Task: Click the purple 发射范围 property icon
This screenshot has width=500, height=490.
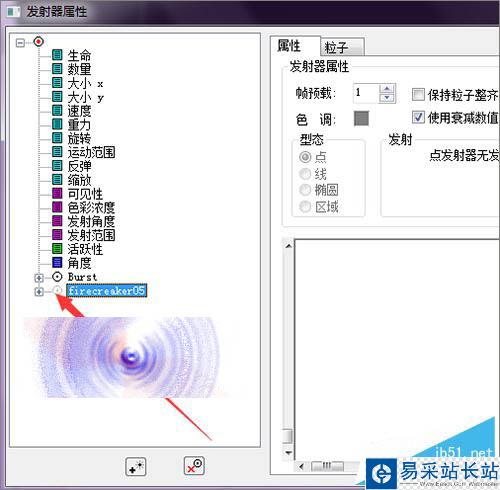Action: tap(57, 235)
